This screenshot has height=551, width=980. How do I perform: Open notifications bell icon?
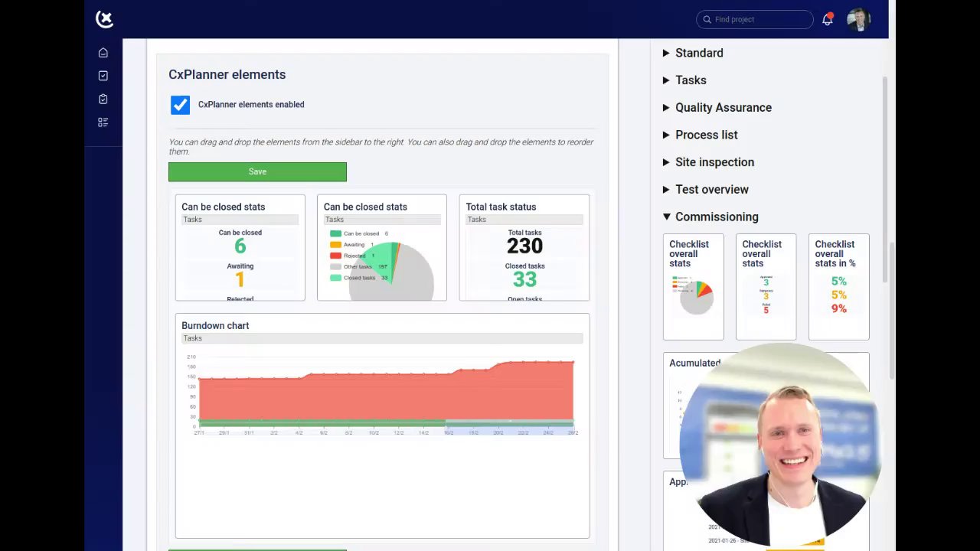coord(828,19)
